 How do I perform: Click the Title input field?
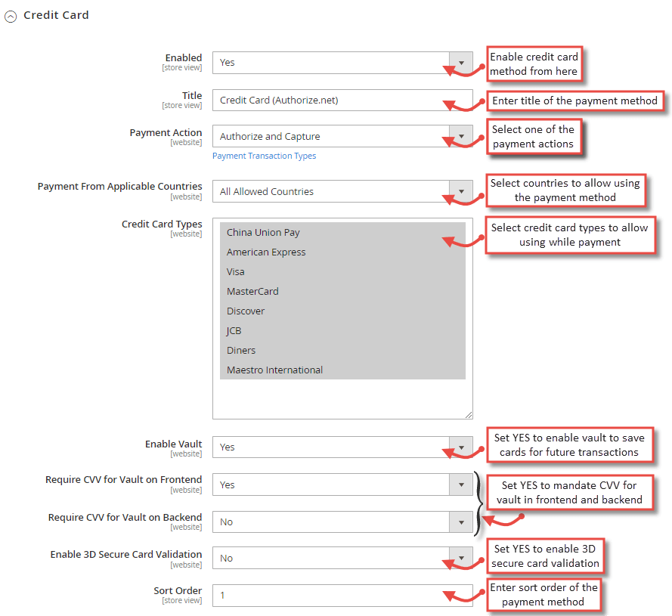coord(340,100)
